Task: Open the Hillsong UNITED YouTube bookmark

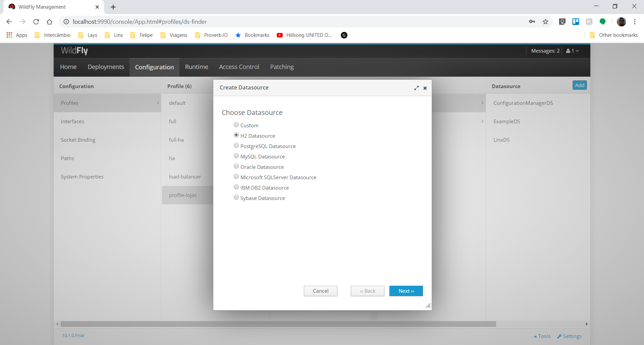Action: (x=304, y=35)
